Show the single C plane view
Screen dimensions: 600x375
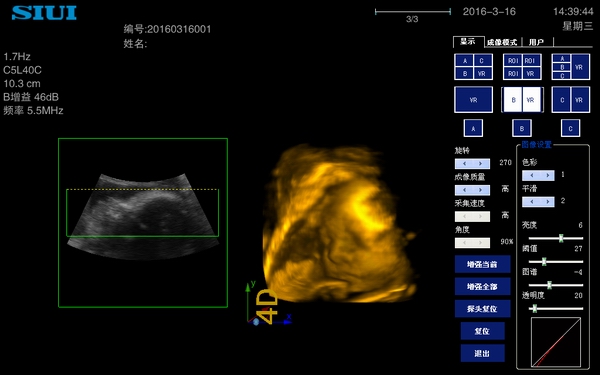[571, 128]
